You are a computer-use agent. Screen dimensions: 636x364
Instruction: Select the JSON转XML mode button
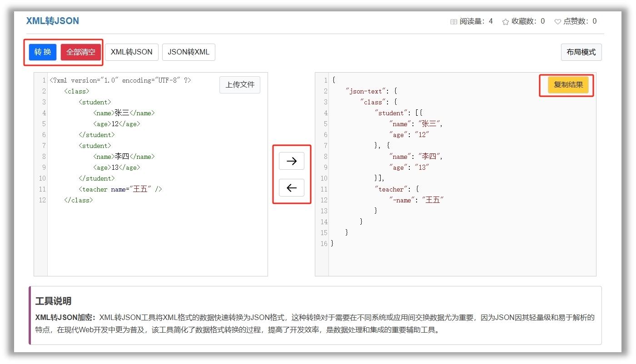click(x=189, y=52)
